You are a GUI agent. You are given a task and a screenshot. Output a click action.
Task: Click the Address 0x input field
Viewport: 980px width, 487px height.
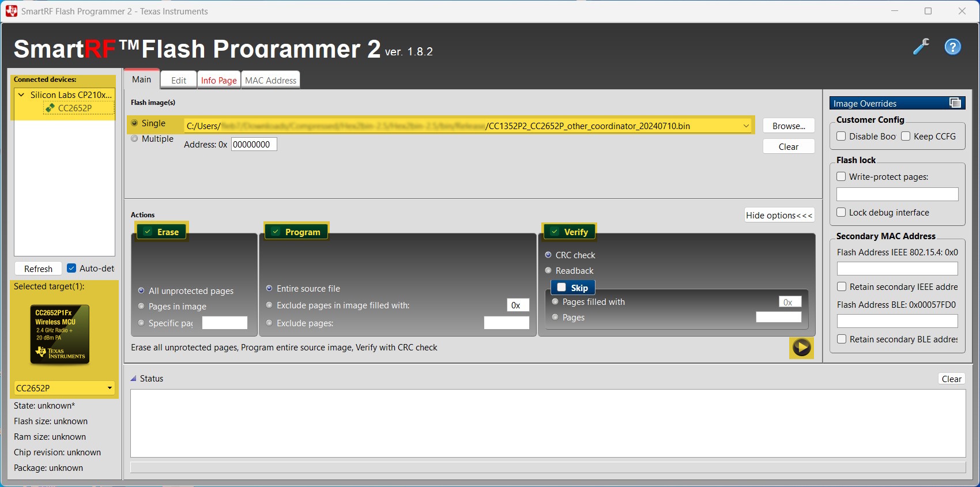(254, 144)
